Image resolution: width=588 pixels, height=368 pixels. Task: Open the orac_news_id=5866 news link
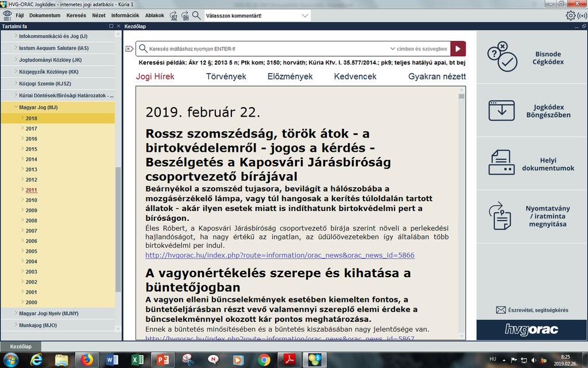(280, 255)
